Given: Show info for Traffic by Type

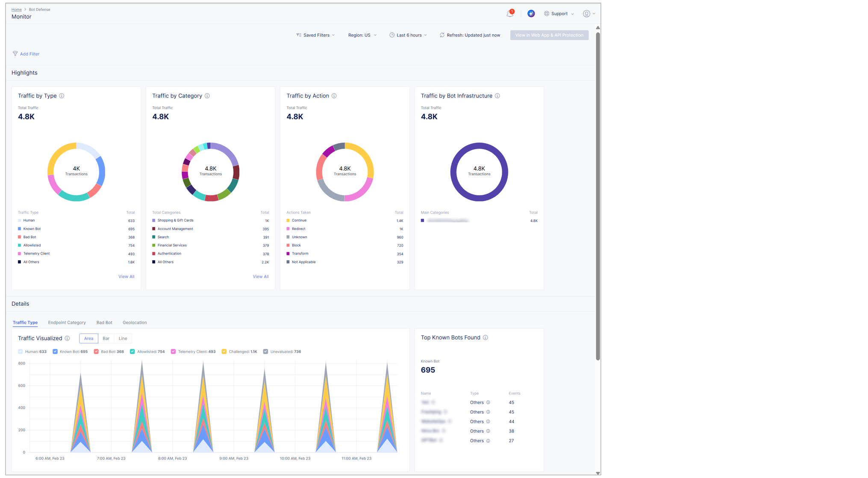Looking at the screenshot, I should tap(62, 96).
